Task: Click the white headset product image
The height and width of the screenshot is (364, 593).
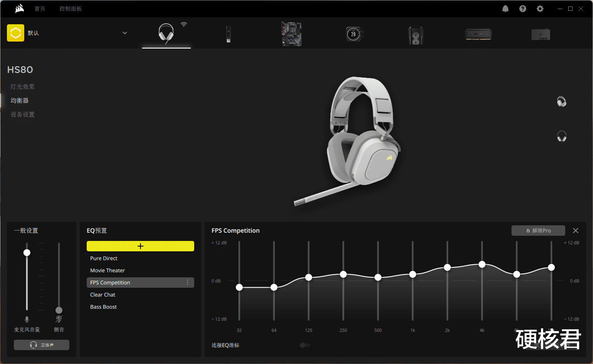Action: coord(347,141)
